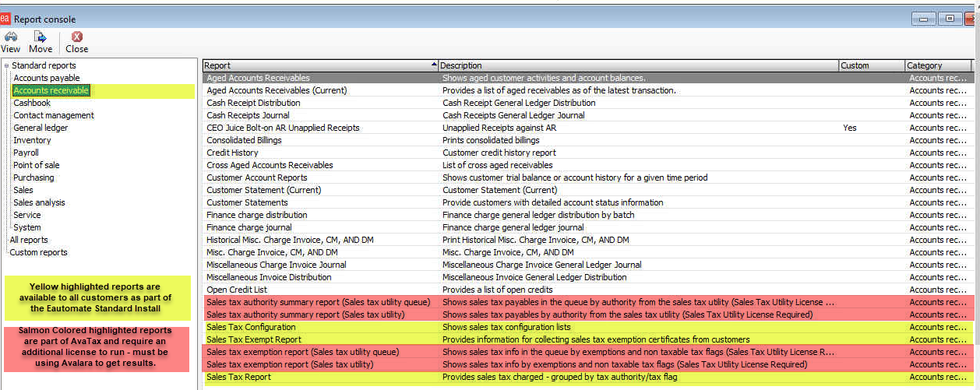This screenshot has height=390, width=980.
Task: Select CEO Juice Bolt-on AR Unapplied Receipts
Action: (588, 128)
